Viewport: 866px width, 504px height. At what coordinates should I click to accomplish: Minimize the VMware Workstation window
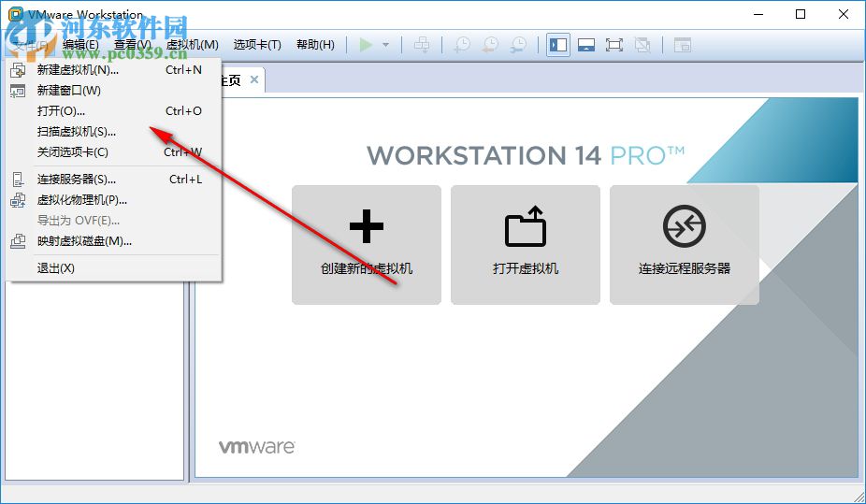click(758, 14)
